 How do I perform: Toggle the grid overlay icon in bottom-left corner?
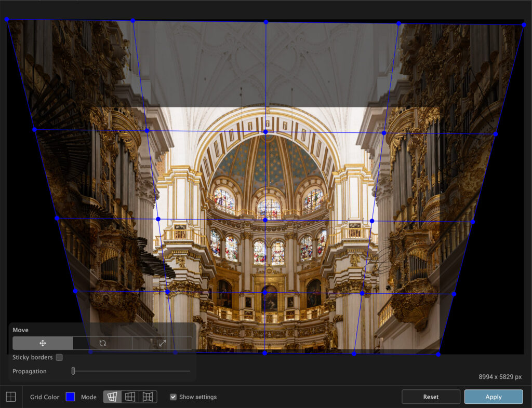pos(11,397)
